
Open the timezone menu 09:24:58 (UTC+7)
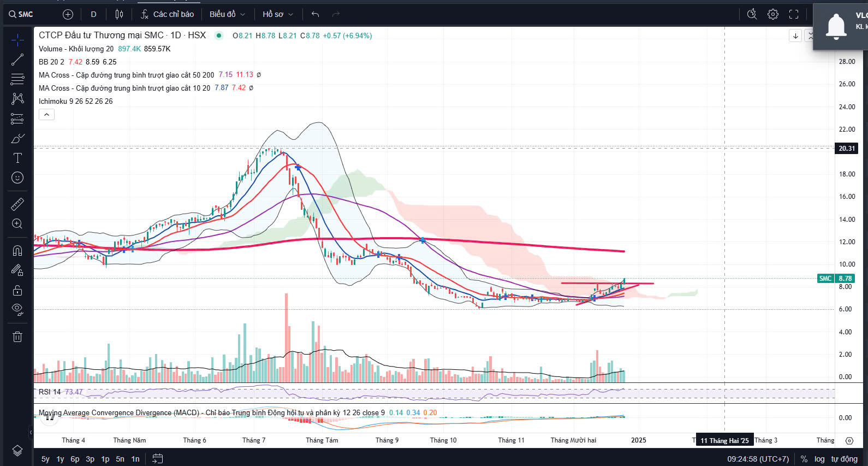pos(758,459)
